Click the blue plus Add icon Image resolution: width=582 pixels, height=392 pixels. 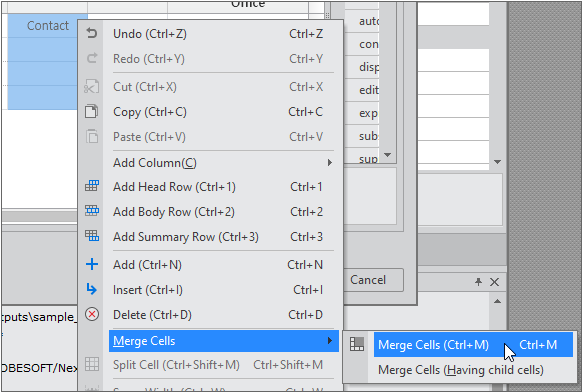pyautogui.click(x=92, y=264)
